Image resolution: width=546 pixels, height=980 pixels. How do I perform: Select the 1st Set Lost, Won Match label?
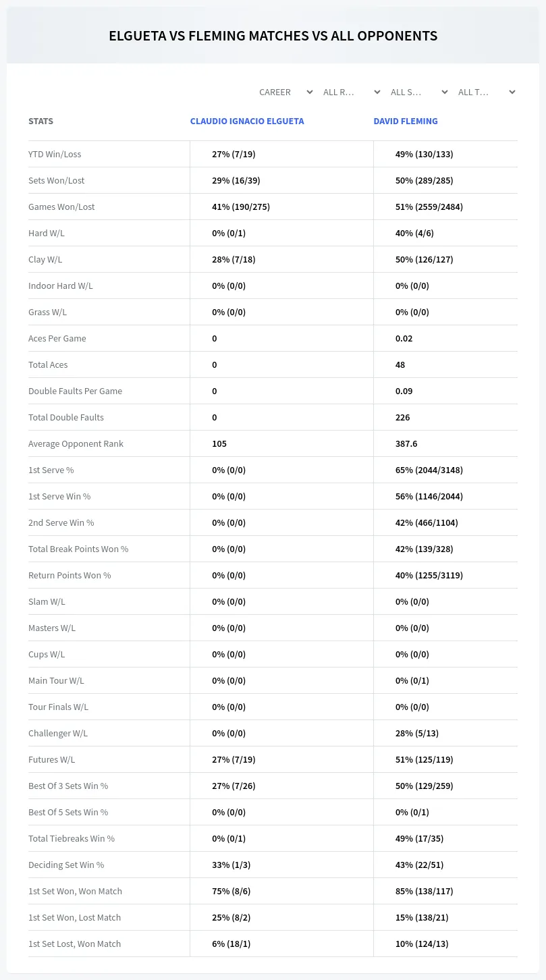coord(74,944)
